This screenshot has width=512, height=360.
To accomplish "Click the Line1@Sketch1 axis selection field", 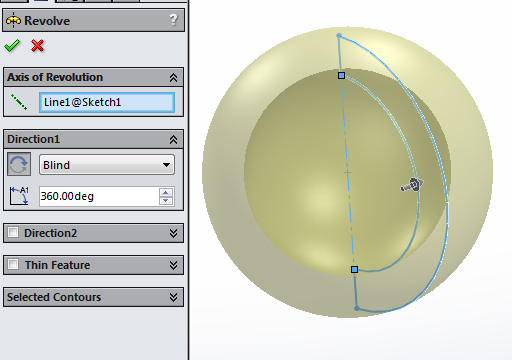I will (x=107, y=102).
